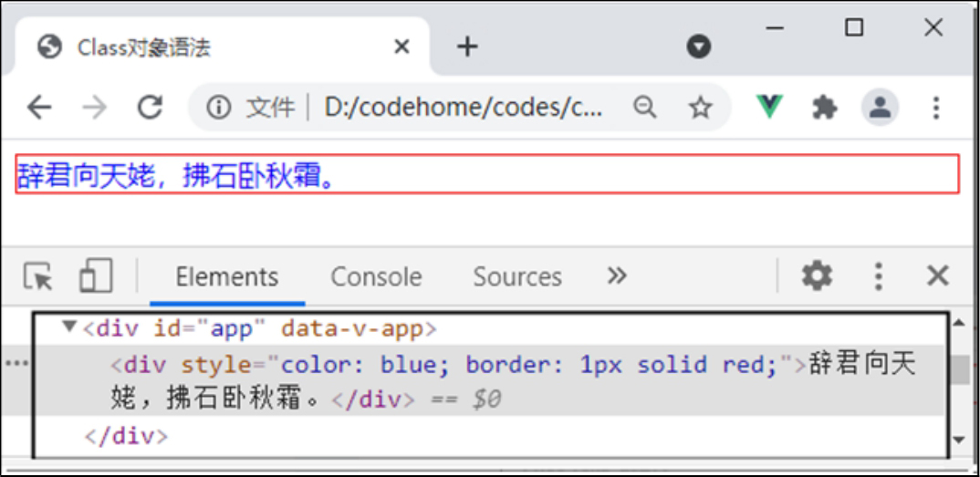The image size is (980, 477).
Task: Open DevTools settings gear
Action: tap(817, 275)
